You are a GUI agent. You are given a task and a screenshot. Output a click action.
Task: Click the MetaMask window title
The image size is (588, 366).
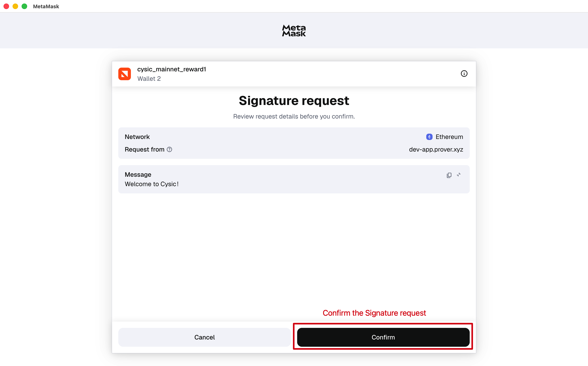tap(46, 6)
